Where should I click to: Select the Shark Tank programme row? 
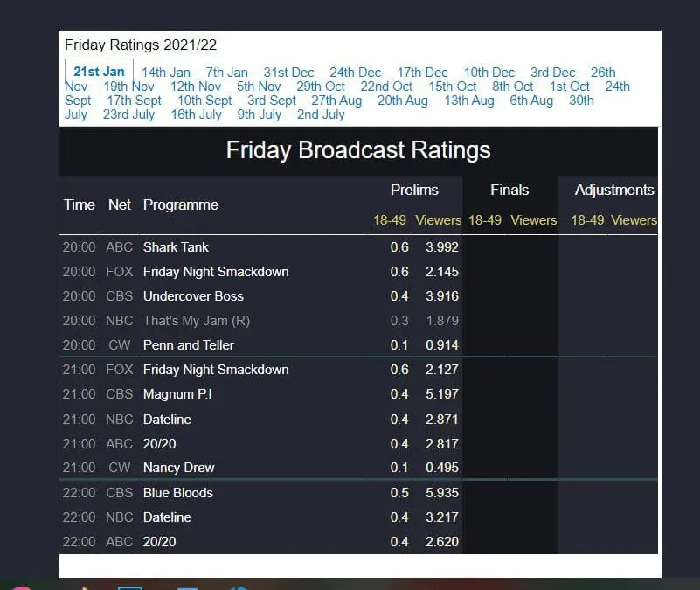(x=176, y=247)
